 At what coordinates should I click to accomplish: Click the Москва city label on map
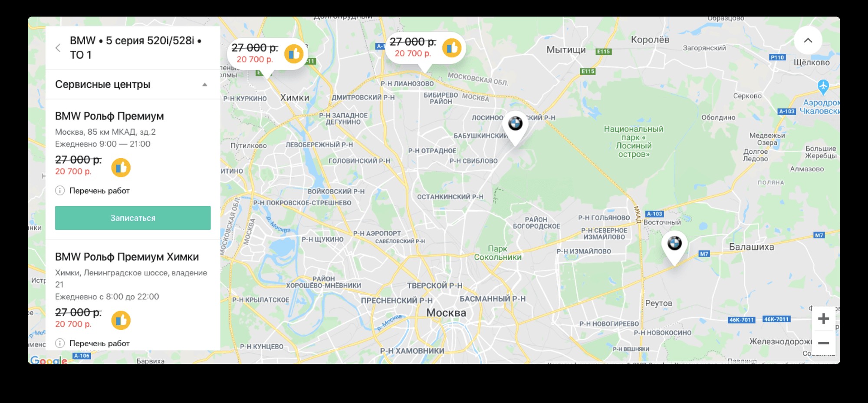[x=446, y=313]
